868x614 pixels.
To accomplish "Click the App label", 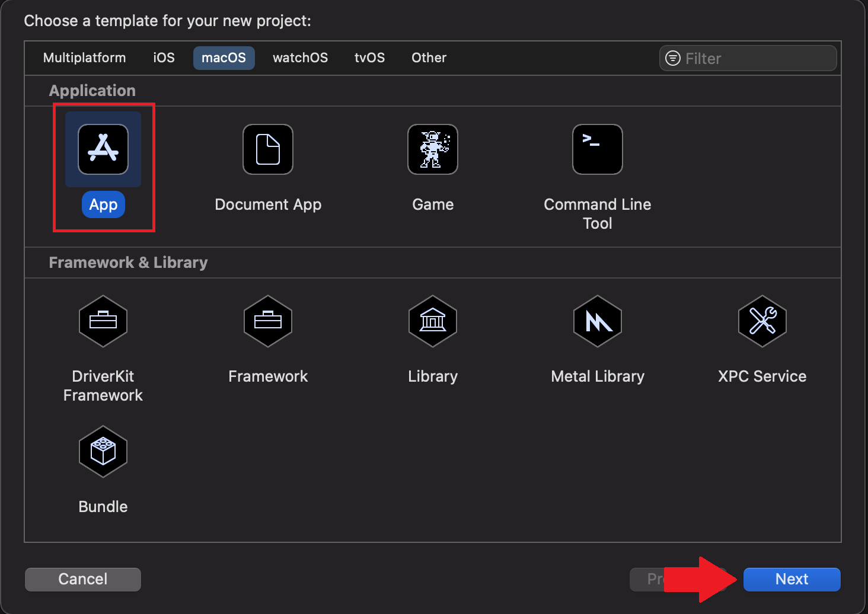I will click(103, 204).
